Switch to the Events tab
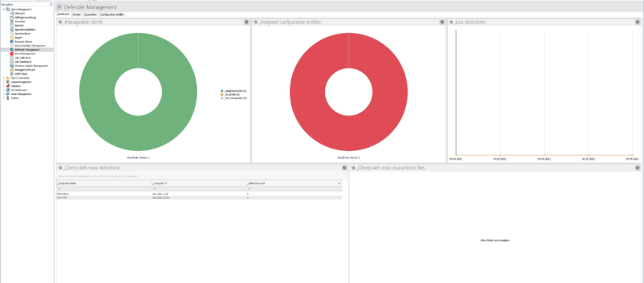The width and height of the screenshot is (644, 283). (x=76, y=14)
